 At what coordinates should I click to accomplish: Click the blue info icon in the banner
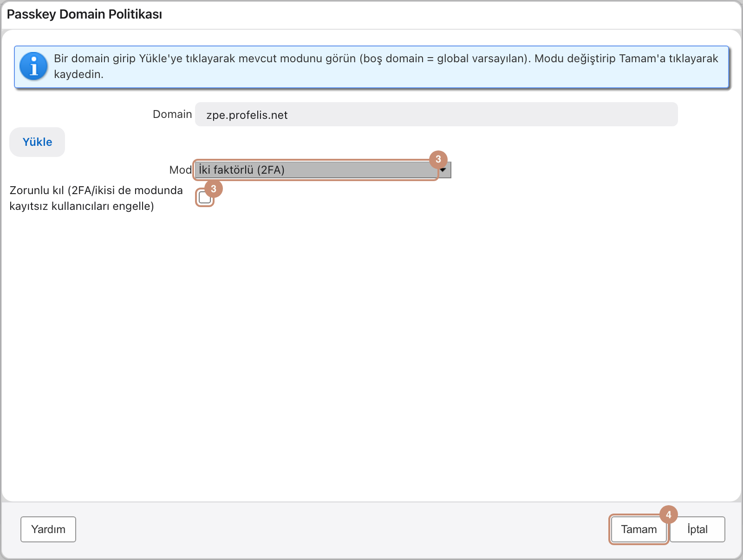point(33,66)
